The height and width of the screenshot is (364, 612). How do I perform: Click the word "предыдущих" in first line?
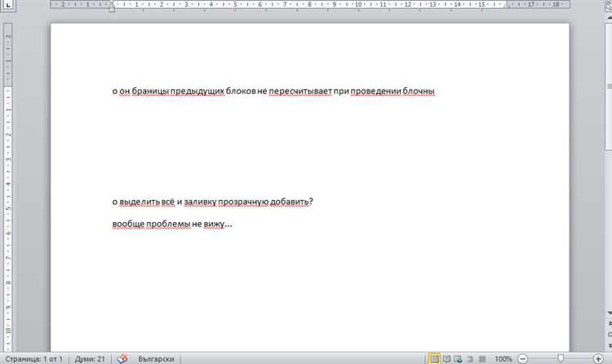tap(197, 91)
